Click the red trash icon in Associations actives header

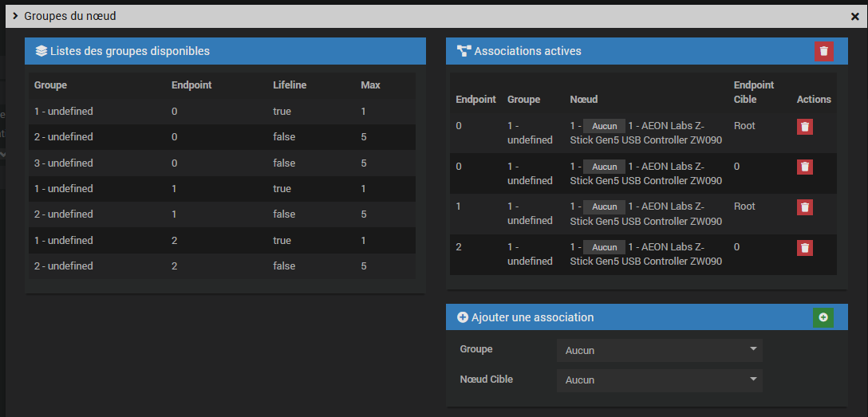point(823,51)
